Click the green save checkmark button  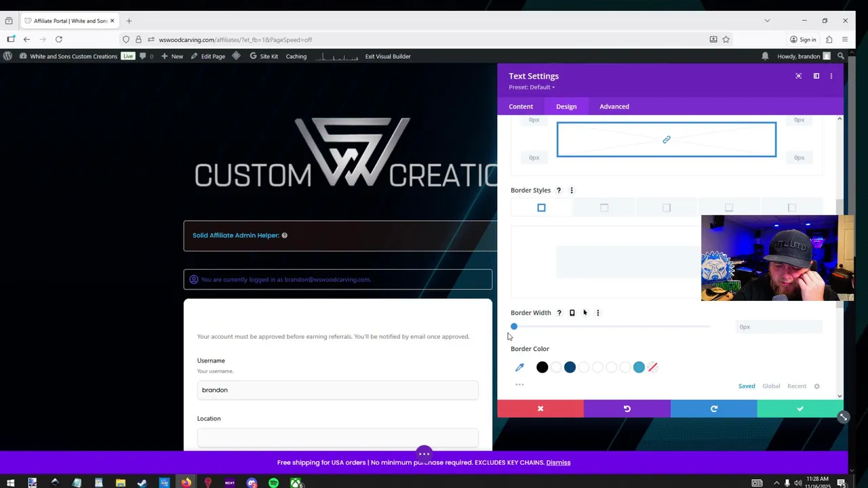(800, 409)
